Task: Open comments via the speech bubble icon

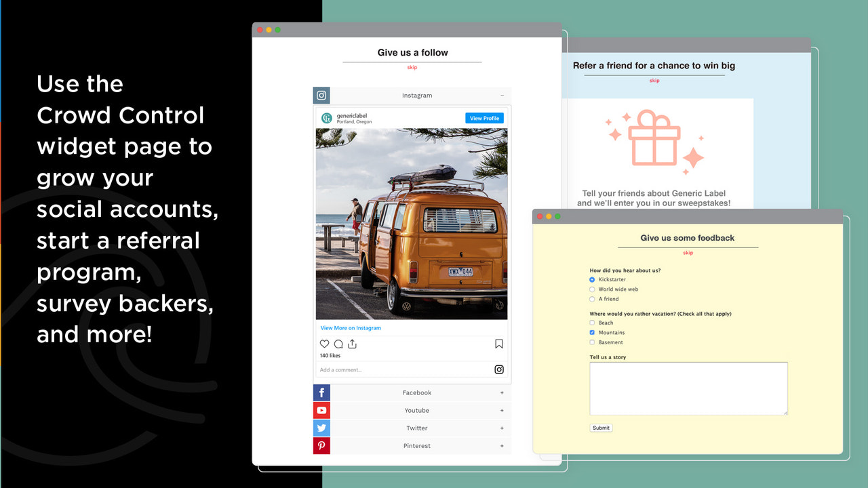Action: [x=338, y=344]
